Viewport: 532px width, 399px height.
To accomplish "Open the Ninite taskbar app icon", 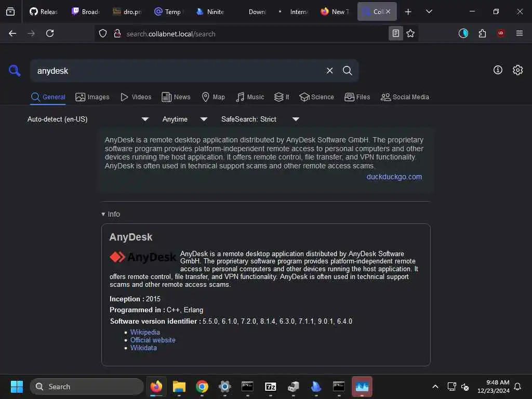I will [316, 387].
